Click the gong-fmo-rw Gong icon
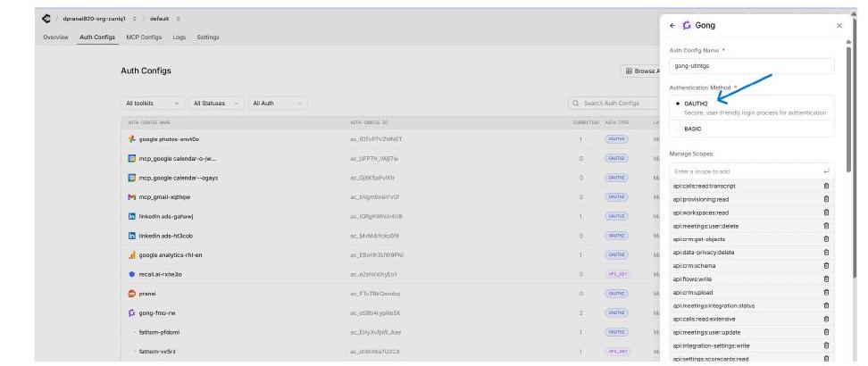This screenshot has width=868, height=366. point(132,313)
